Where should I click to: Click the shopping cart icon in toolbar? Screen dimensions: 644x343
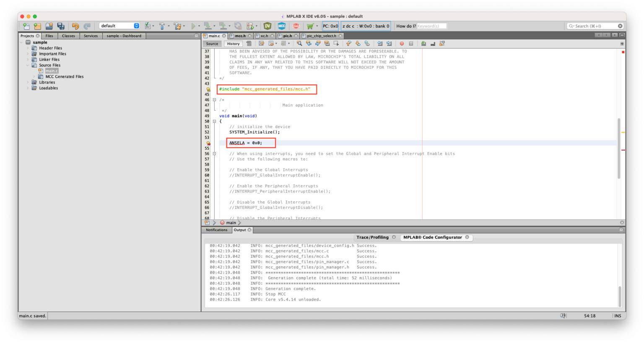[x=310, y=26]
